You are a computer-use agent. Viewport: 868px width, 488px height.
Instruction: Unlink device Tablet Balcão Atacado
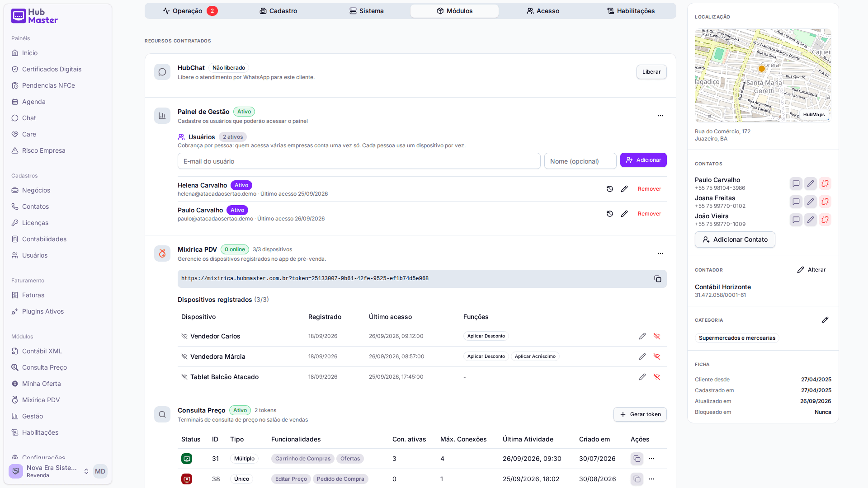657,377
